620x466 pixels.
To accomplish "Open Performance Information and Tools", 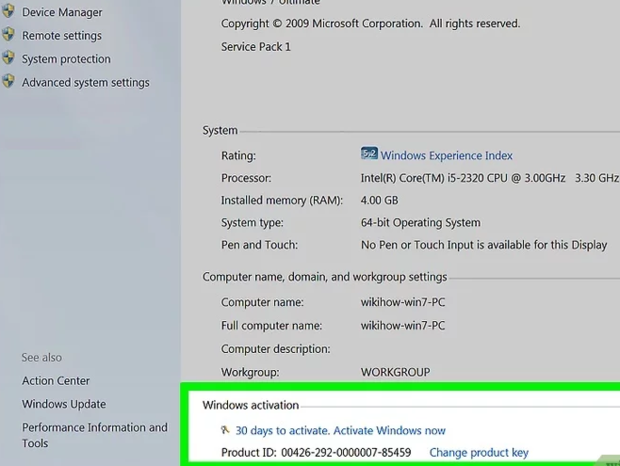I will click(x=95, y=435).
